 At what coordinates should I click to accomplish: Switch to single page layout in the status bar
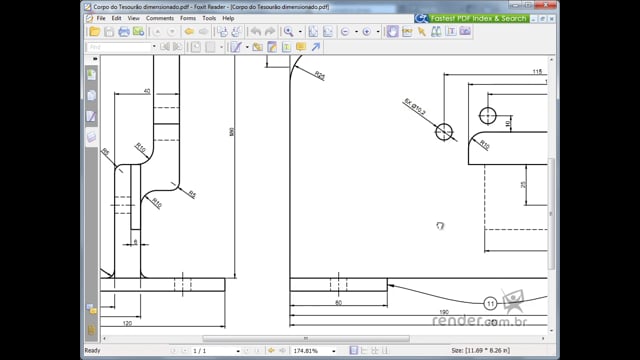pyautogui.click(x=353, y=351)
